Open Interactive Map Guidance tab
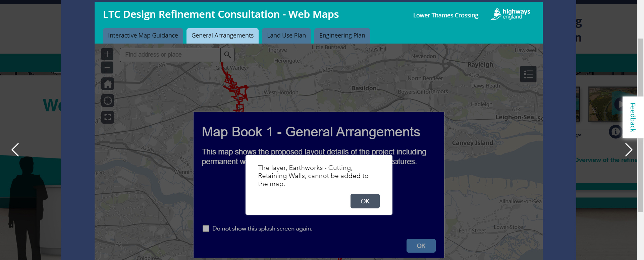 tap(143, 36)
